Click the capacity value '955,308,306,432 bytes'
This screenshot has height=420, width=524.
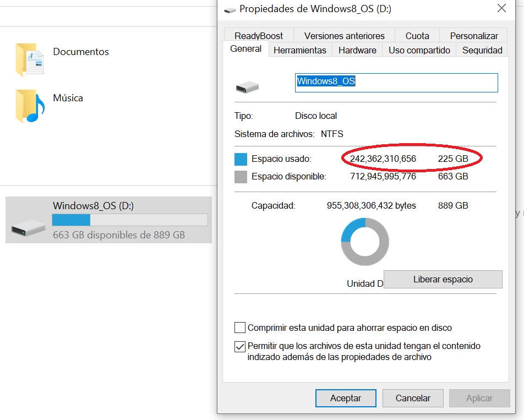[x=372, y=205]
